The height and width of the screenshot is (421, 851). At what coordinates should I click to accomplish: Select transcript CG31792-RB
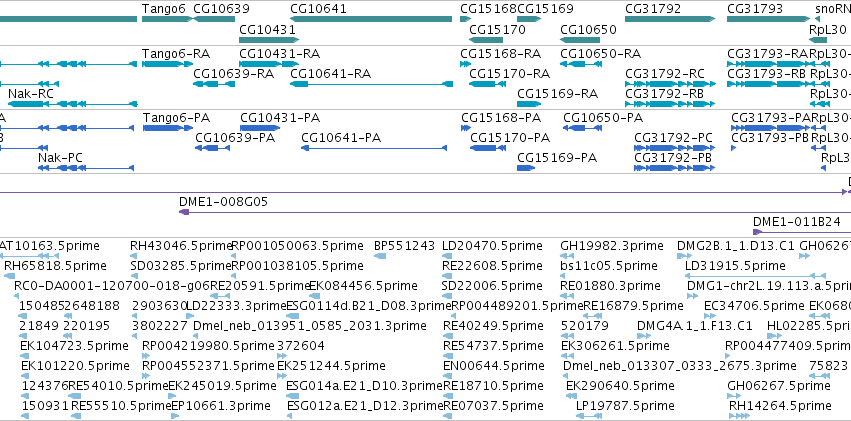[664, 94]
